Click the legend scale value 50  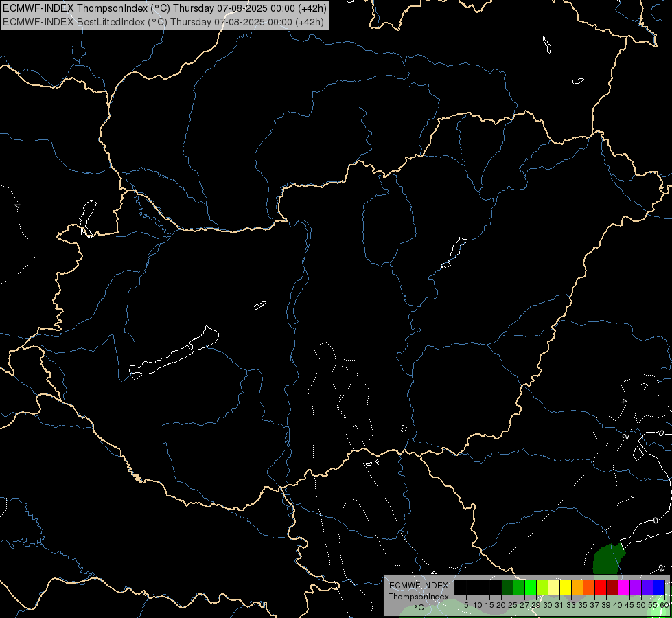641,605
